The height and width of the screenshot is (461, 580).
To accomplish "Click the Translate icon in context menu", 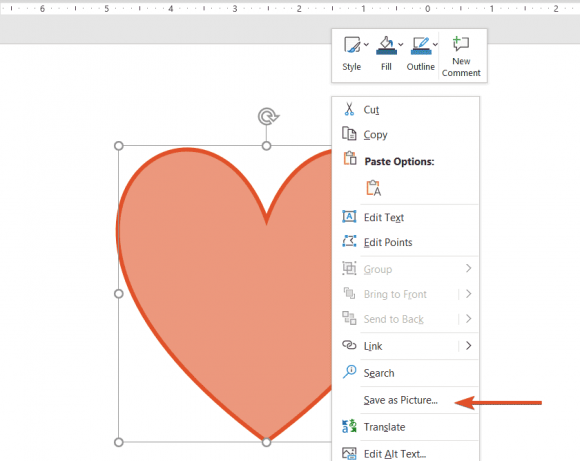I will click(x=349, y=426).
